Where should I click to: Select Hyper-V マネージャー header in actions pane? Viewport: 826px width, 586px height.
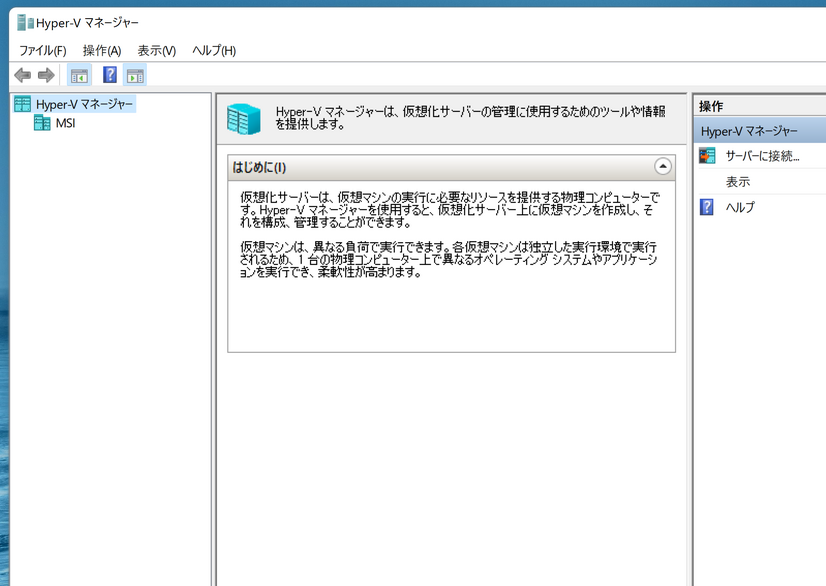pos(760,131)
